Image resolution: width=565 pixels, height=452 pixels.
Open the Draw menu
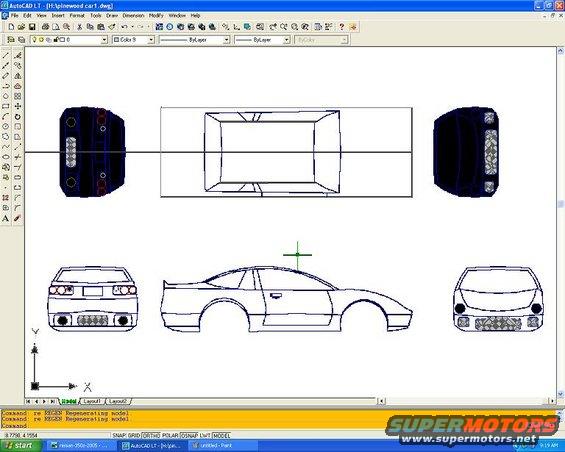112,15
